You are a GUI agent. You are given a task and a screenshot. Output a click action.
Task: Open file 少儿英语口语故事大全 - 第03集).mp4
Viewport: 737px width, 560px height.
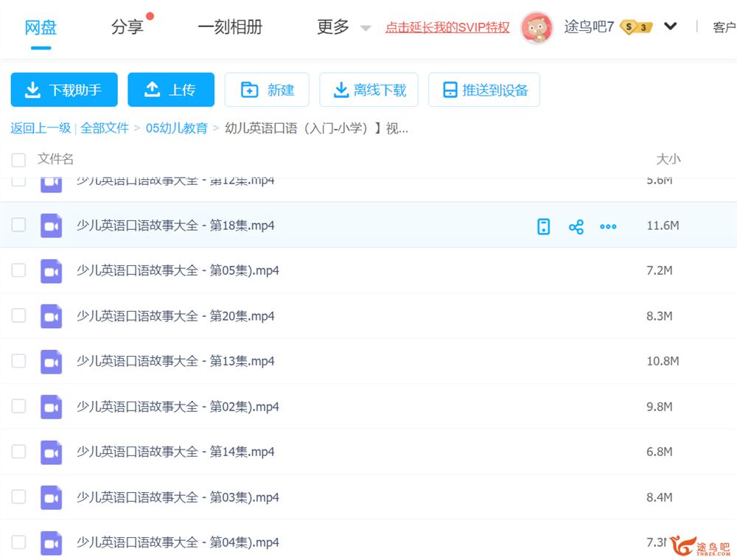[x=178, y=497]
